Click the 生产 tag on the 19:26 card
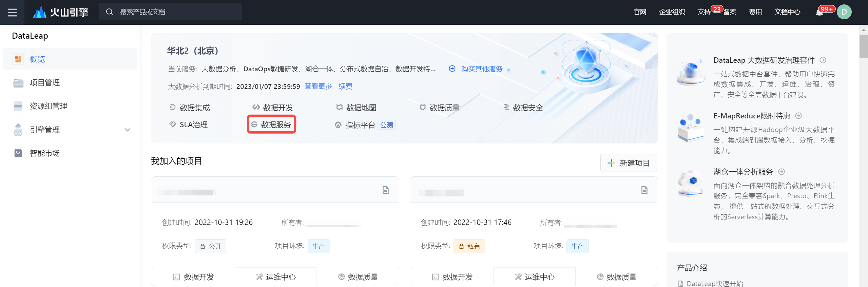This screenshot has height=287, width=868. pyautogui.click(x=319, y=246)
